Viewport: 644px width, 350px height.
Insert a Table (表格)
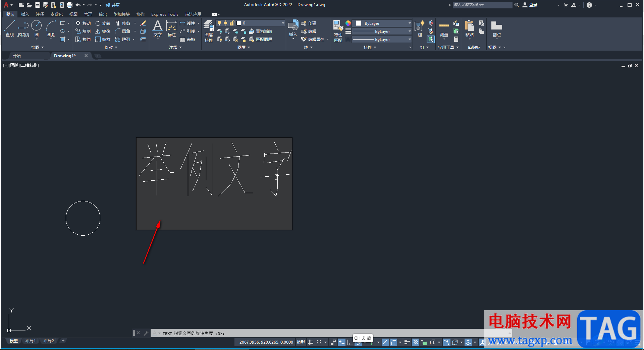(x=187, y=39)
